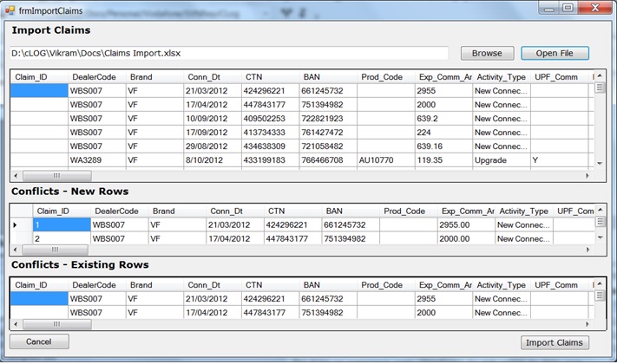The height and width of the screenshot is (364, 617).
Task: Select cell AU10770 in top grid
Action: pos(385,160)
